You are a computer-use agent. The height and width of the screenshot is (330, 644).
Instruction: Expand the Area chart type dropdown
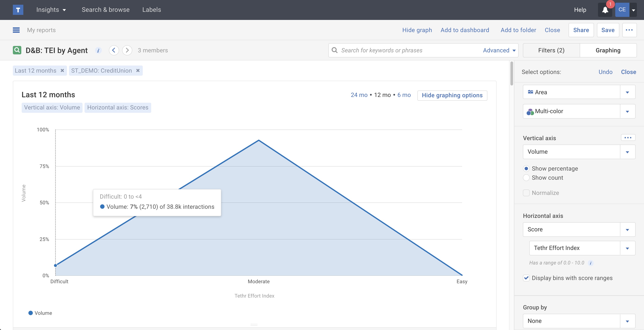click(627, 92)
